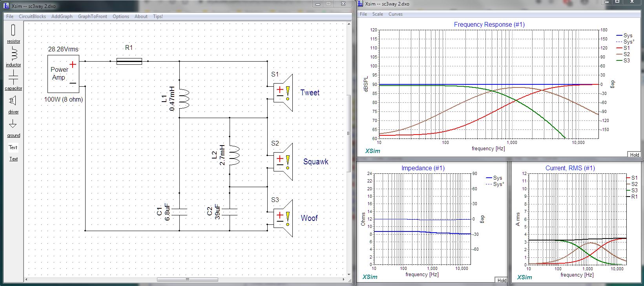This screenshot has height=286, width=644.
Task: Click the Power Amp block
Action: pos(63,74)
